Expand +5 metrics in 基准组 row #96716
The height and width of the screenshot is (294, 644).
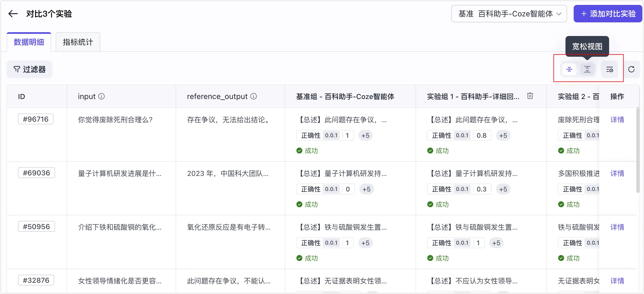click(365, 135)
